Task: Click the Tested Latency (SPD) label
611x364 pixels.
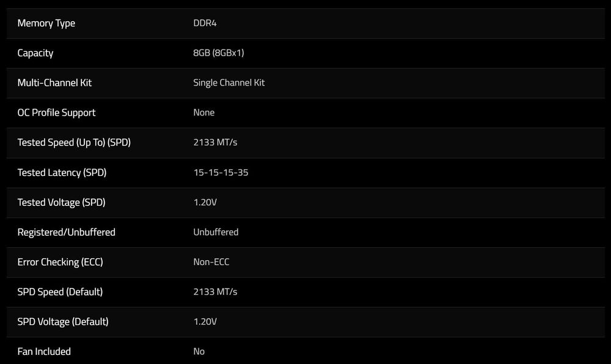Action: pos(62,172)
